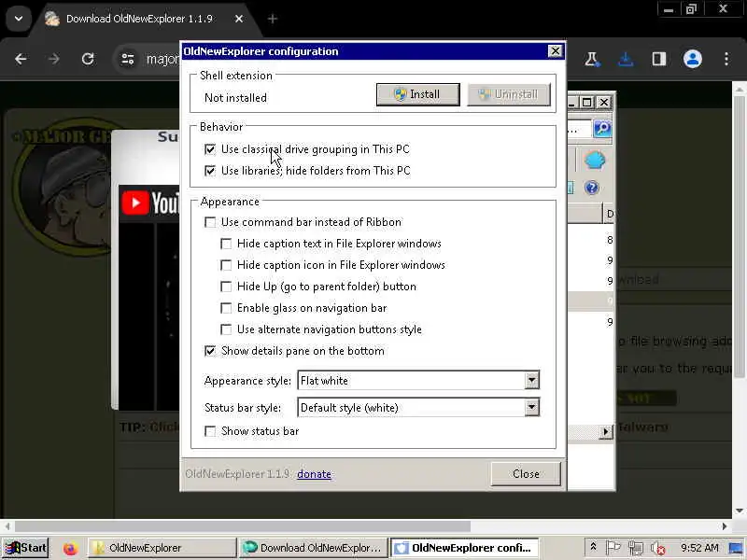The image size is (747, 560).
Task: Switch to Download OldNewExplorer browser taskbar item
Action: (x=313, y=548)
